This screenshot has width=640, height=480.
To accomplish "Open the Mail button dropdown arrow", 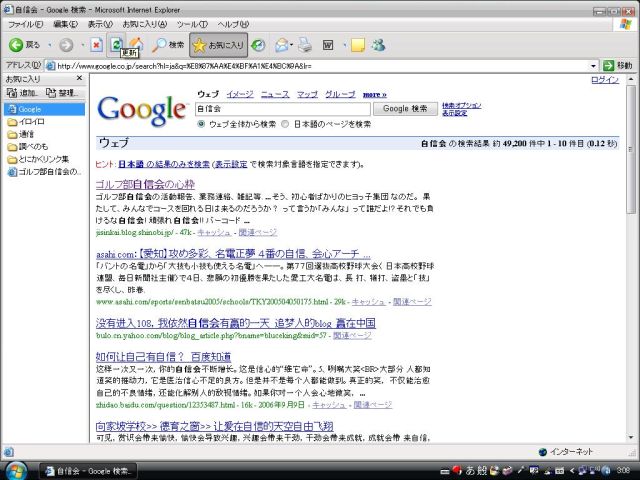I will 292,45.
